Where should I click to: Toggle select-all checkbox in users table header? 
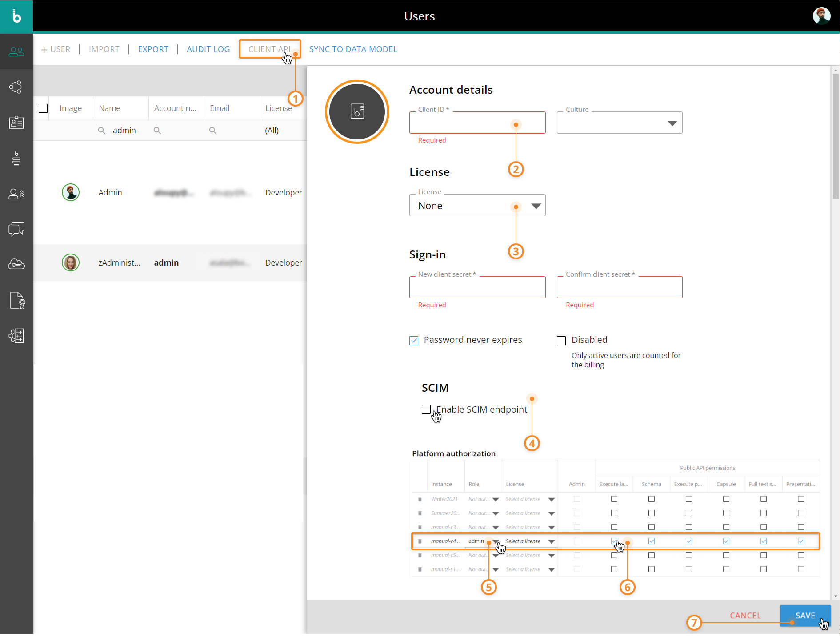(43, 108)
